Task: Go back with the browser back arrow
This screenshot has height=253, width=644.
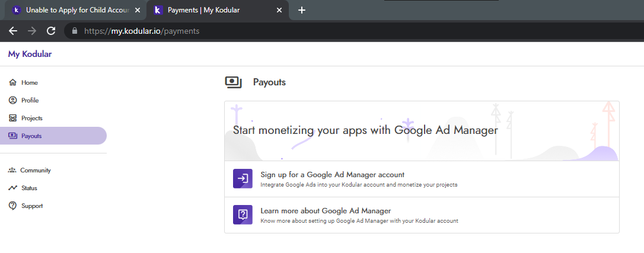Action: (13, 31)
